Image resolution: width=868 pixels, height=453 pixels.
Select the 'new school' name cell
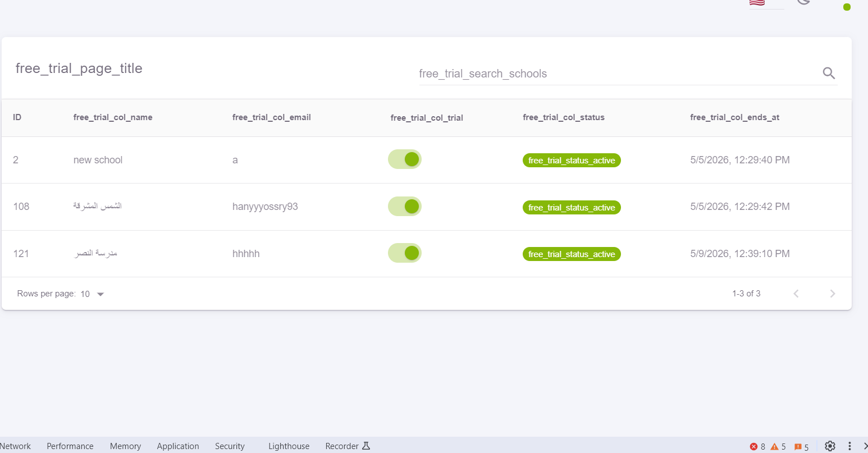pos(98,160)
